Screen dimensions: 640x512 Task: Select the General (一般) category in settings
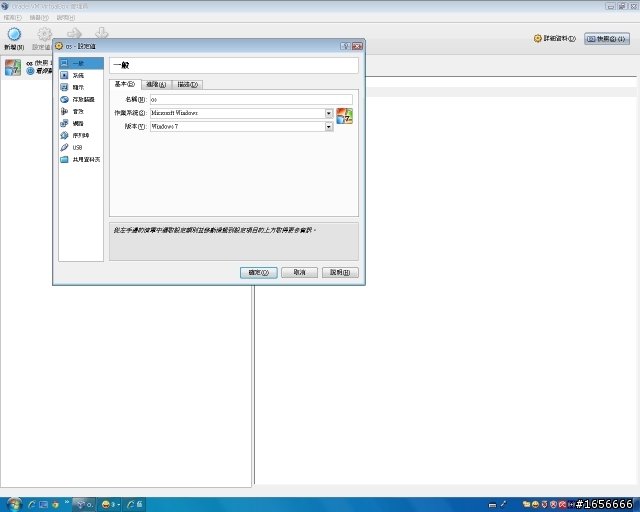coord(81,63)
